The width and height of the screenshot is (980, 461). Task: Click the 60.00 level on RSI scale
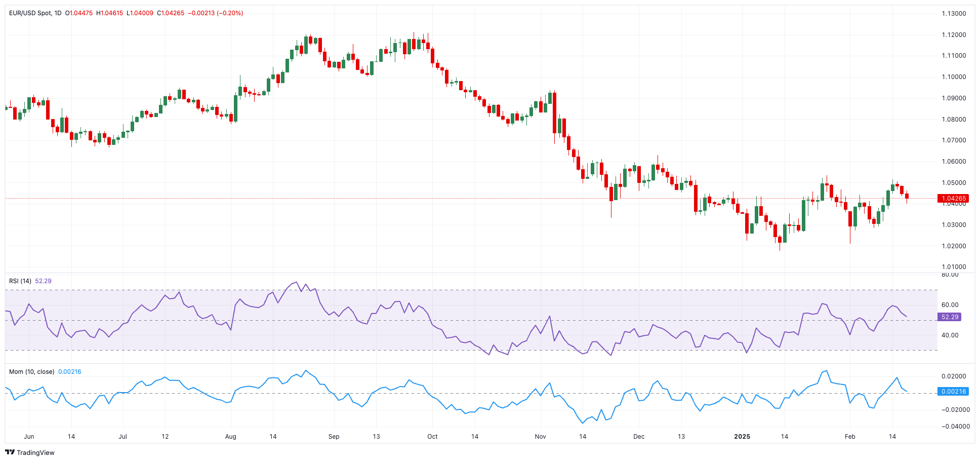[x=950, y=305]
